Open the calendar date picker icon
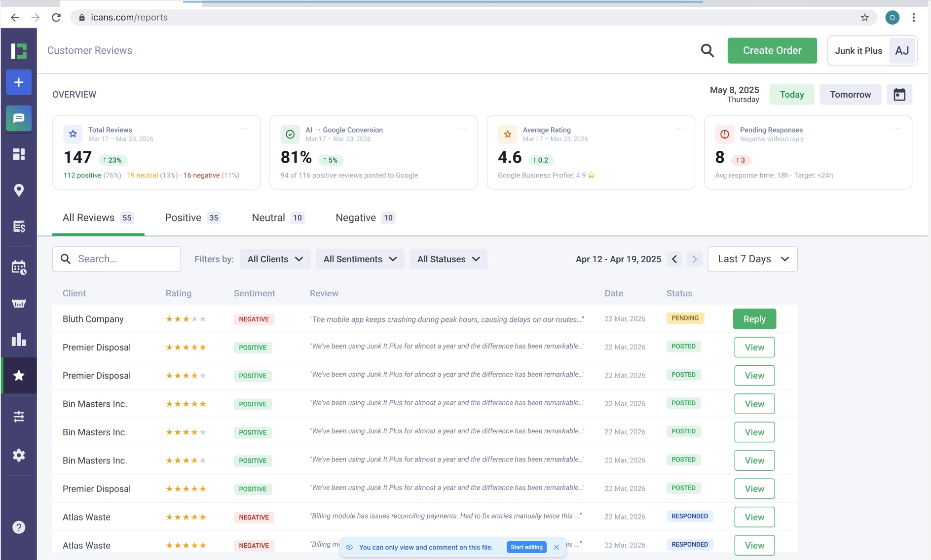The height and width of the screenshot is (560, 931). [899, 94]
